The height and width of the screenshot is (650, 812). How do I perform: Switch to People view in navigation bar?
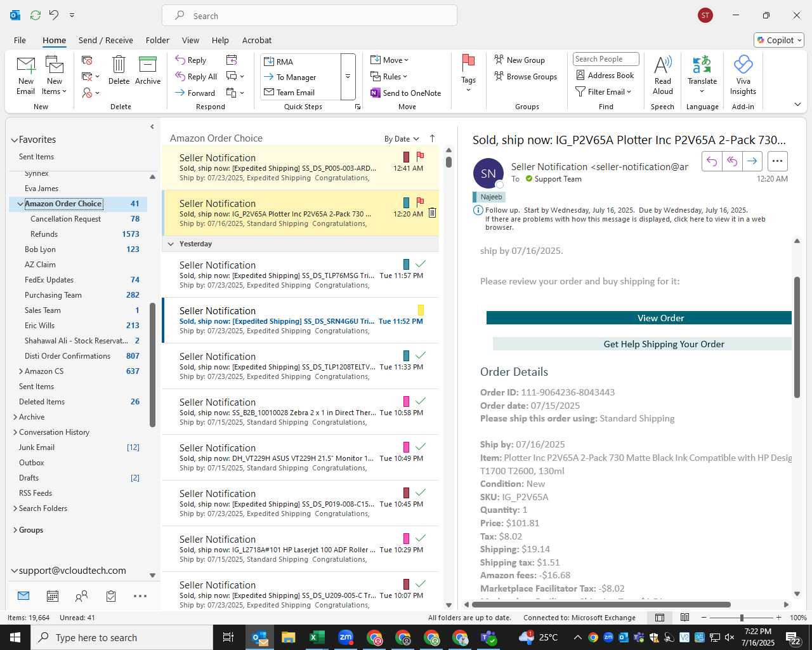pos(81,596)
